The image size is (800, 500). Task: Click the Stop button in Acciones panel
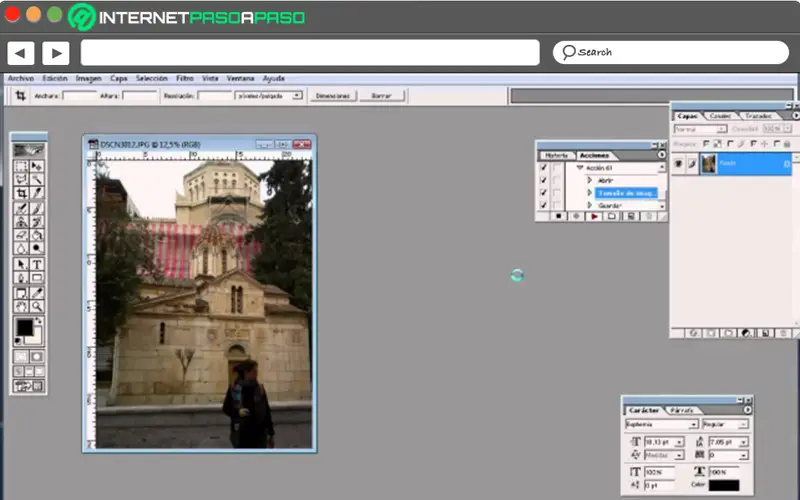pos(560,216)
